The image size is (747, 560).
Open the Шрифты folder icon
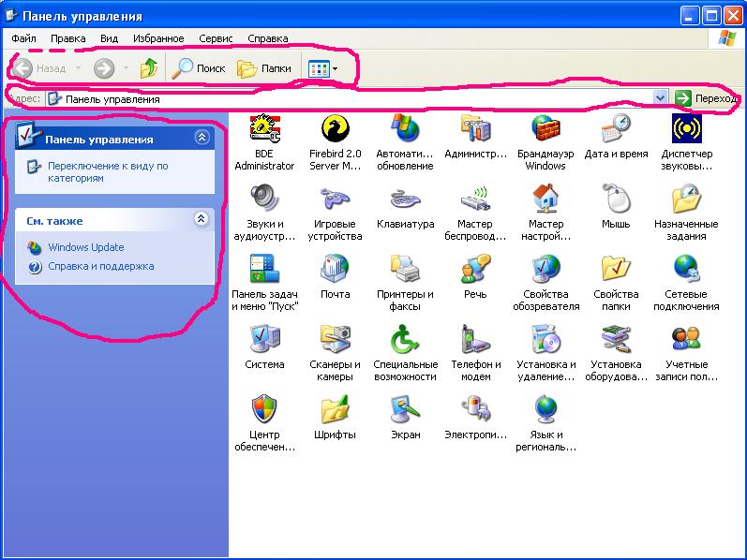click(335, 409)
